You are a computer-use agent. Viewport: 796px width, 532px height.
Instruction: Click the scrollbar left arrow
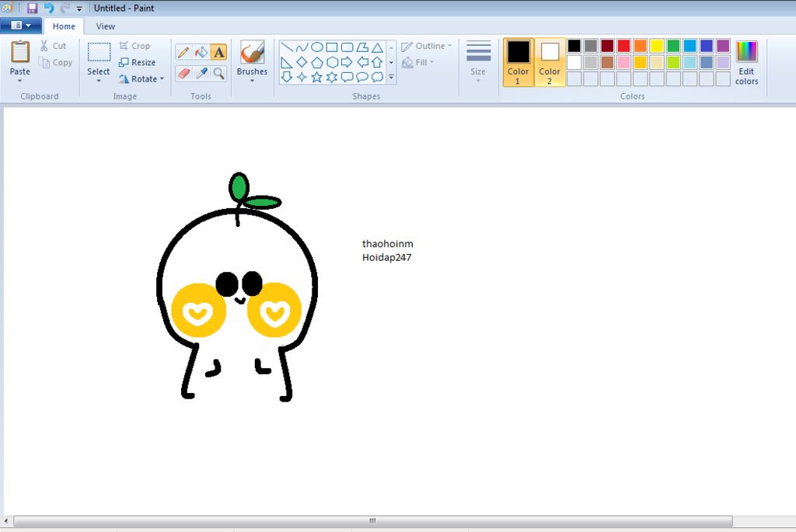(x=5, y=521)
